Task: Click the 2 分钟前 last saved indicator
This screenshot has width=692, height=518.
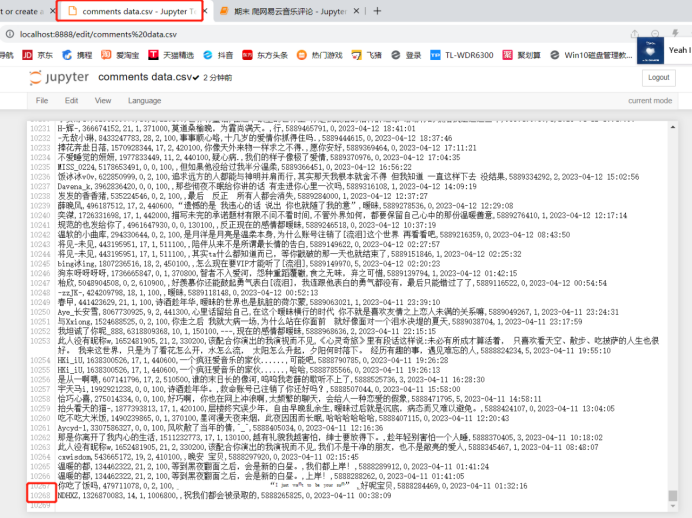Action: point(218,78)
